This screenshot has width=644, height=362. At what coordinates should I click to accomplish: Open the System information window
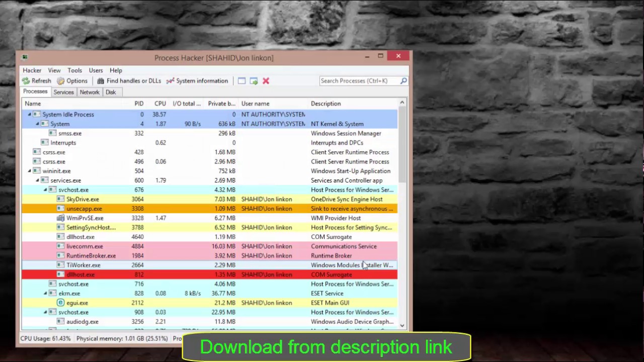197,81
